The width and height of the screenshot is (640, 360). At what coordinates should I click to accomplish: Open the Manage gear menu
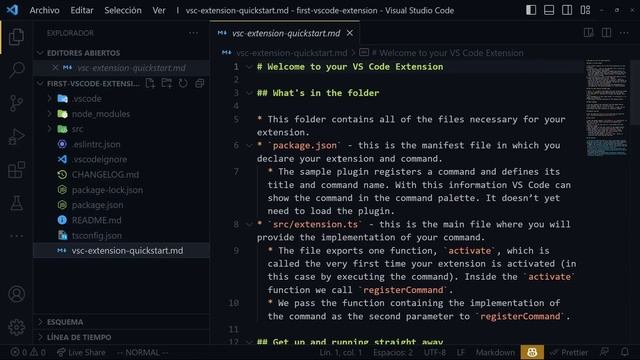tap(16, 327)
